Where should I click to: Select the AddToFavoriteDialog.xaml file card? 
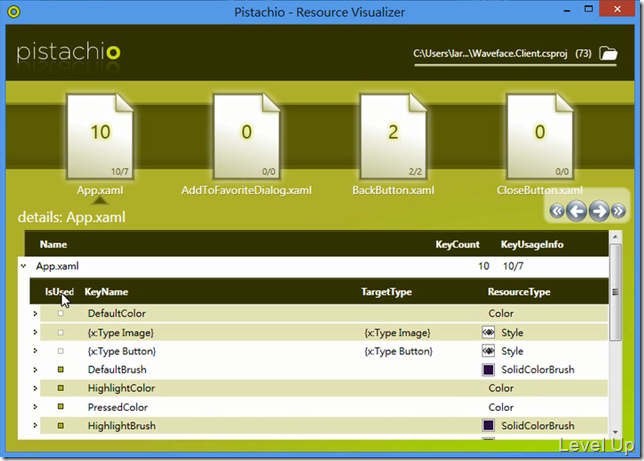click(x=246, y=136)
